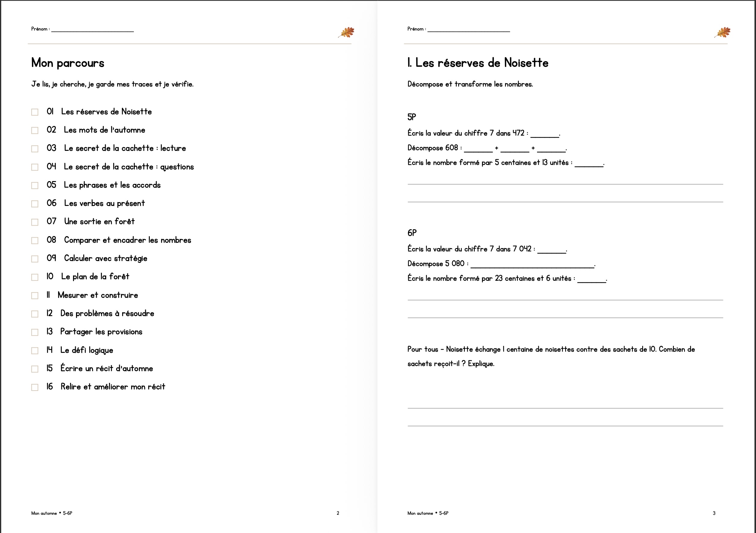Screen dimensions: 756x533
Task: Check the box for 16 Relire et améliorer mon récit
Action: coord(34,388)
